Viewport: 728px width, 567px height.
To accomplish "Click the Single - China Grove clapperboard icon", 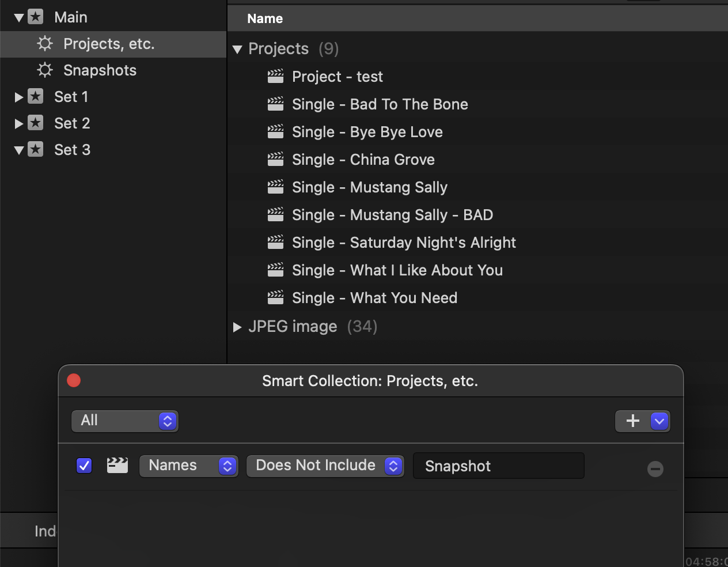I will pyautogui.click(x=276, y=160).
